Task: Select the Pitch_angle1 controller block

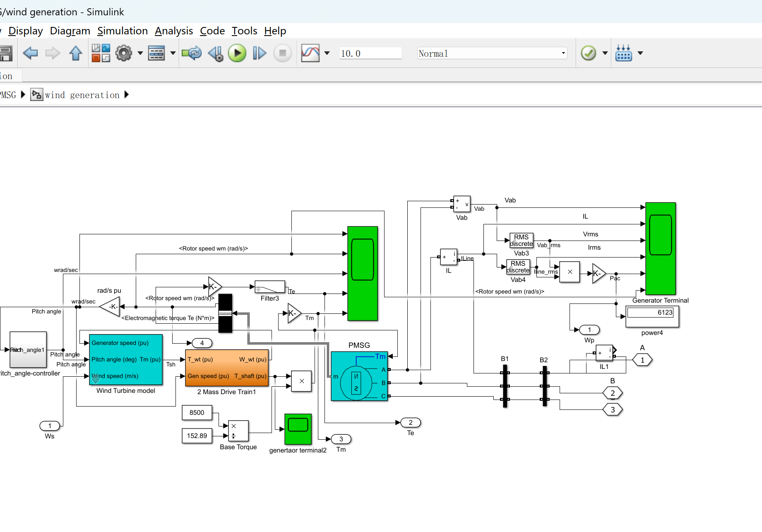Action: 28,350
